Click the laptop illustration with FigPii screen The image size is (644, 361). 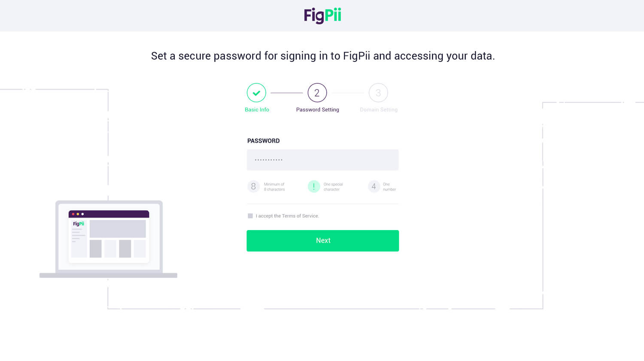tap(108, 239)
